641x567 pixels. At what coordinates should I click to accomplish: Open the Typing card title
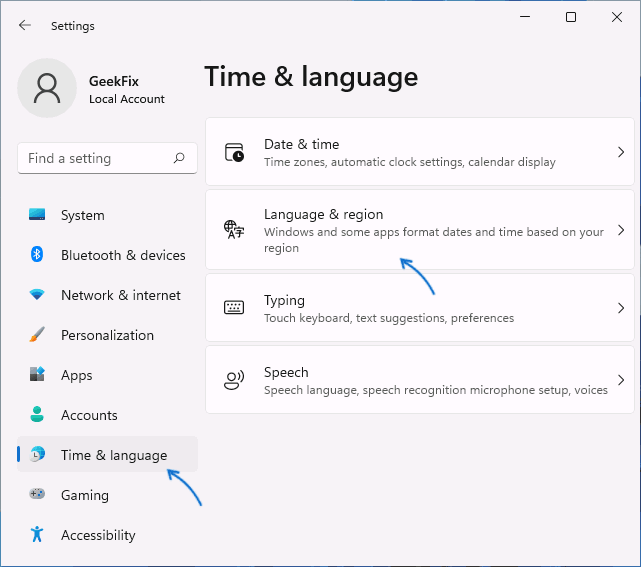point(284,300)
